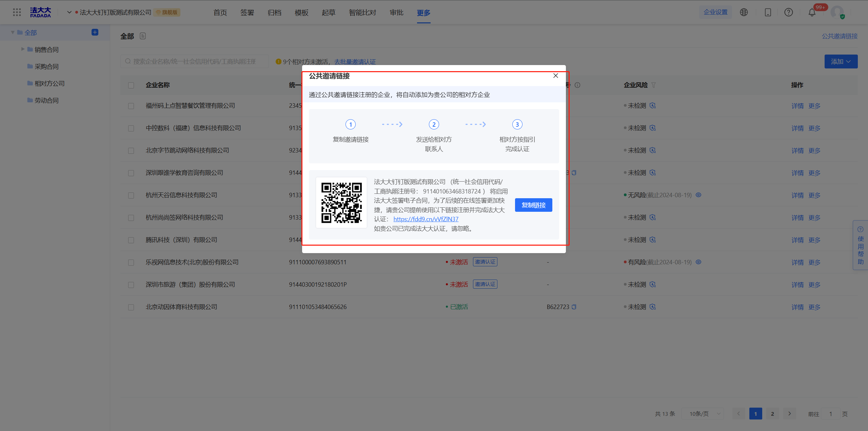Check the 杭州天谷信息科技 row checkbox
Viewport: 868px width, 431px height.
click(x=131, y=196)
